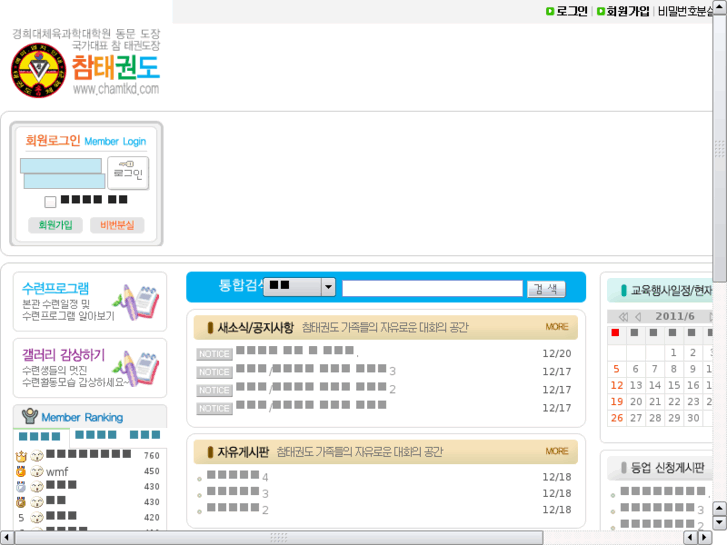Viewport: 727px width, 545px height.
Task: Click the Member Ranking trophy icon
Action: (30, 416)
